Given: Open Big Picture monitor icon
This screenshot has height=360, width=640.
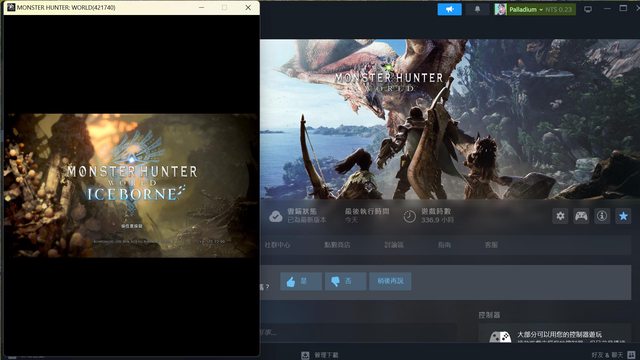Looking at the screenshot, I should coord(588,9).
